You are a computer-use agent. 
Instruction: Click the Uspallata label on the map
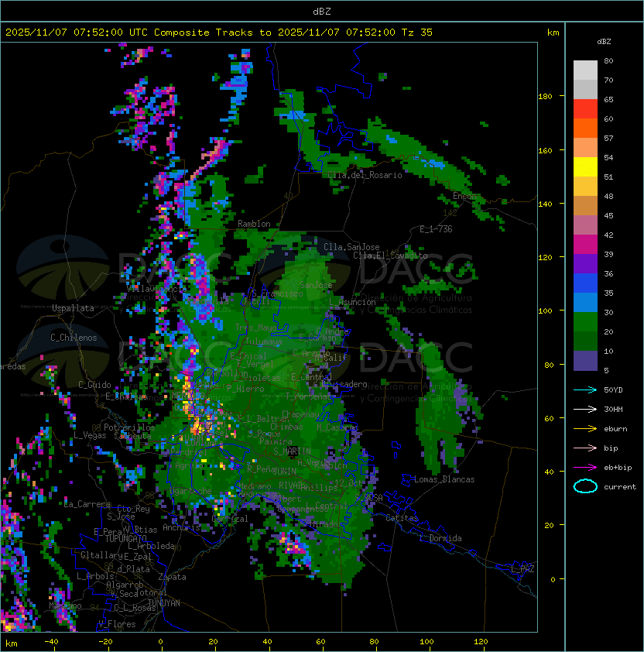click(73, 308)
